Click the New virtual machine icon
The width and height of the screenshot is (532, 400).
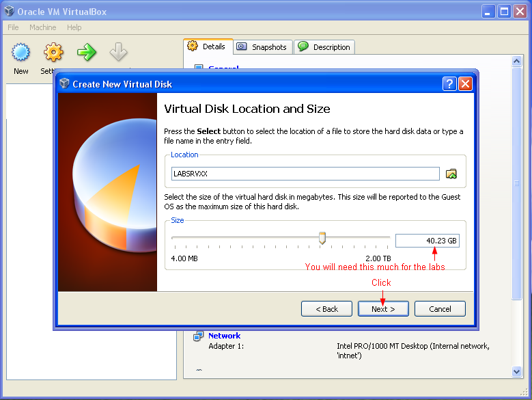click(x=20, y=52)
